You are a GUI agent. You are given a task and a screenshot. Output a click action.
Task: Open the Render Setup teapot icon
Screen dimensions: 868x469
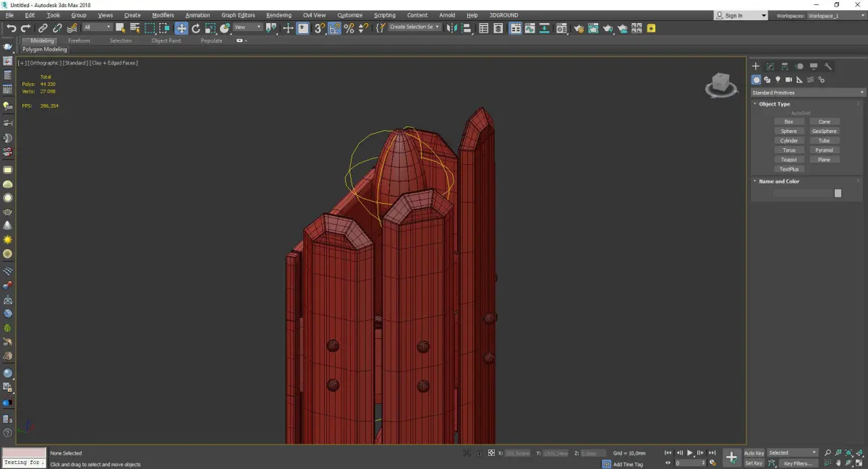pyautogui.click(x=578, y=28)
